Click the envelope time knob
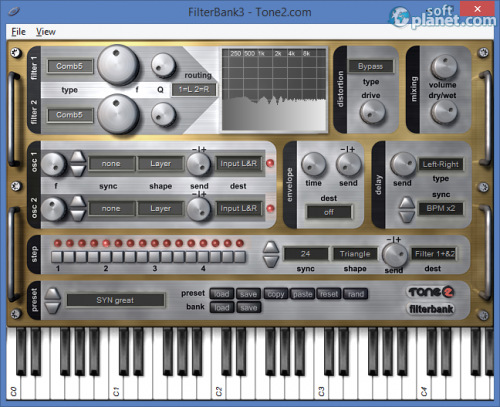 (x=313, y=165)
